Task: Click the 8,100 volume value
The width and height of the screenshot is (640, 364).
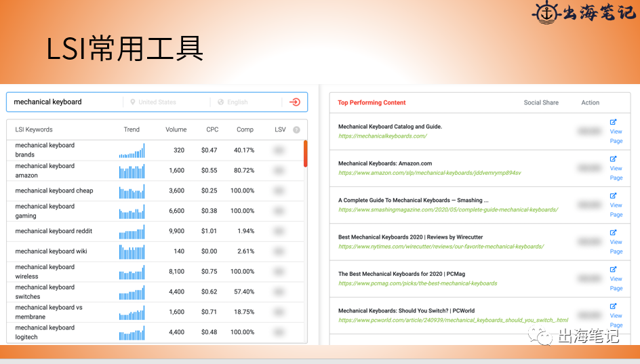Action: pos(176,271)
